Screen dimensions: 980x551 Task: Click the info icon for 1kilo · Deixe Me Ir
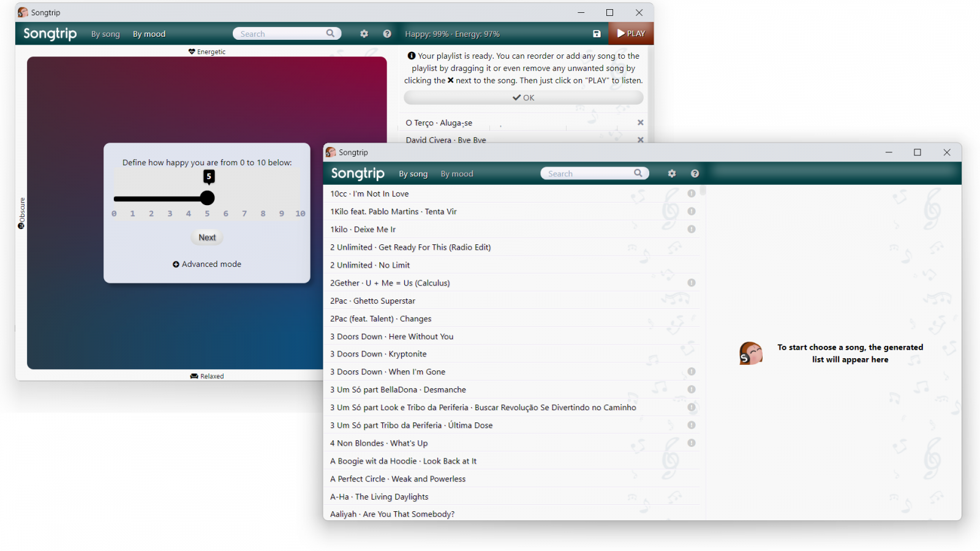tap(692, 229)
